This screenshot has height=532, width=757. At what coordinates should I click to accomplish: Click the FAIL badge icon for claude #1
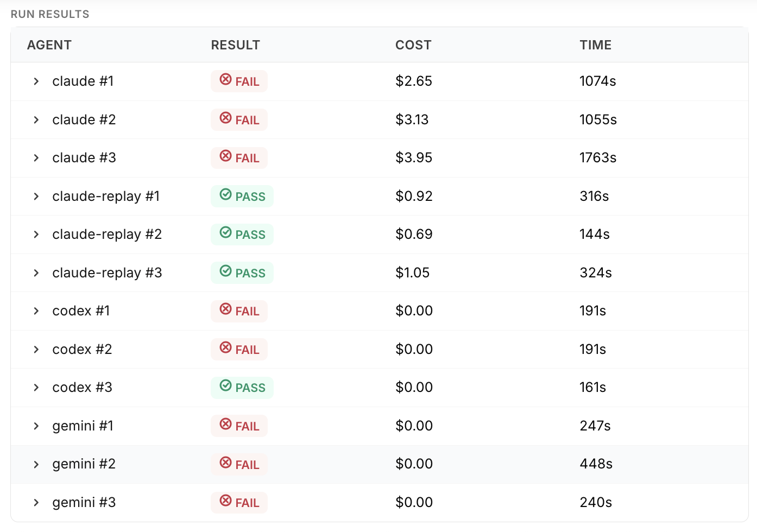[x=225, y=80]
